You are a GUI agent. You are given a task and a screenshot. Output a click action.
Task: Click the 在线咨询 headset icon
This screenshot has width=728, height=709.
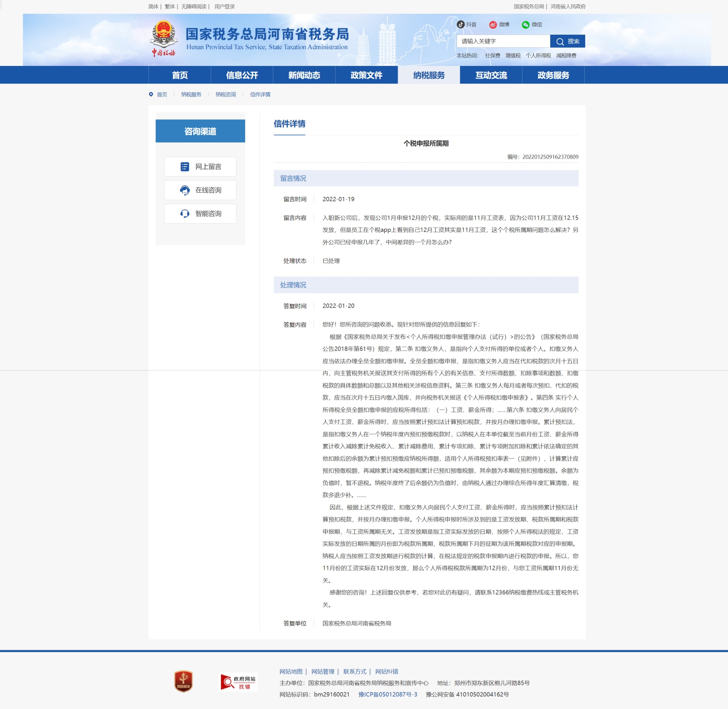(x=185, y=190)
